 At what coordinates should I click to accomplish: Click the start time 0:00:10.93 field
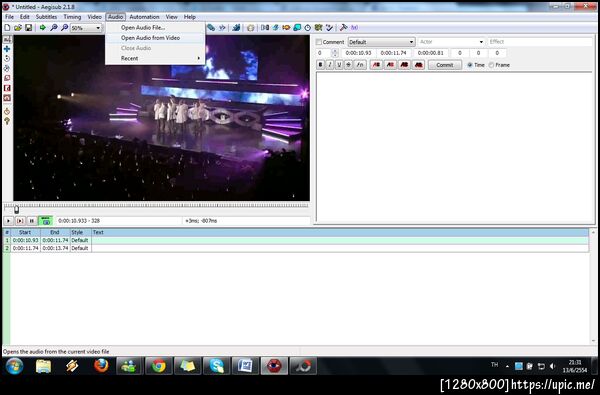[x=359, y=53]
